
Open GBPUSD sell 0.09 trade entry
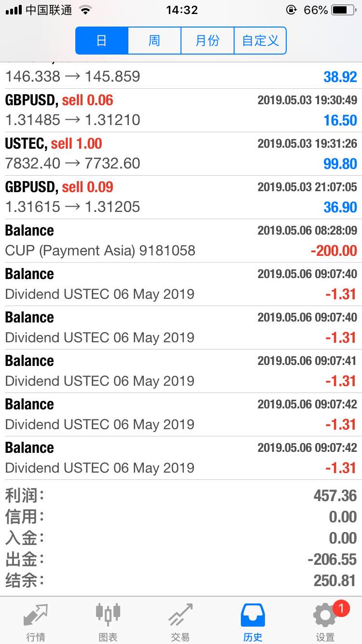pos(181,197)
